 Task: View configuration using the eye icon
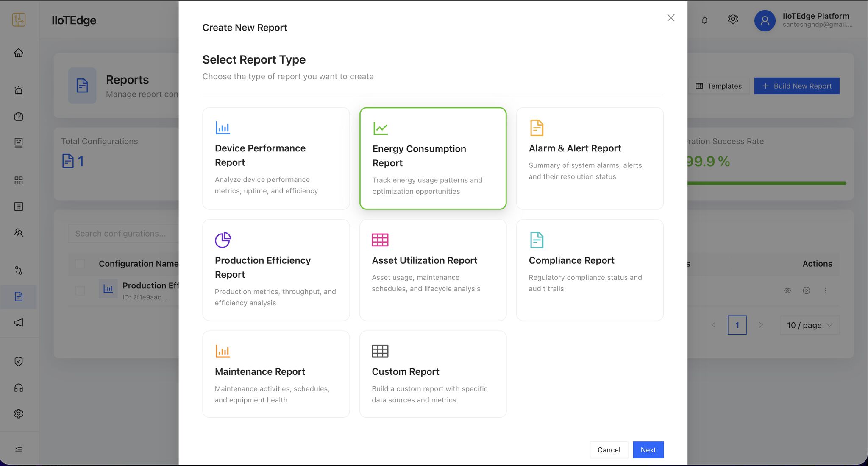pos(787,290)
